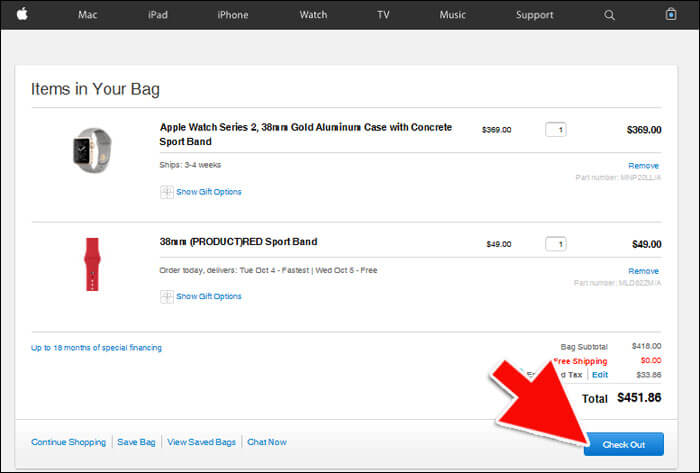
Task: Open the iPhone menu
Action: pos(233,15)
